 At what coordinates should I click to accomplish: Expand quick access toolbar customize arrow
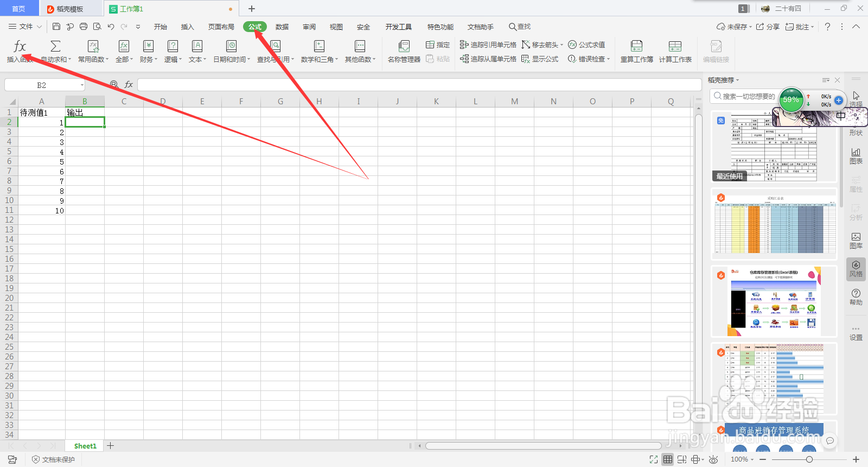(138, 27)
